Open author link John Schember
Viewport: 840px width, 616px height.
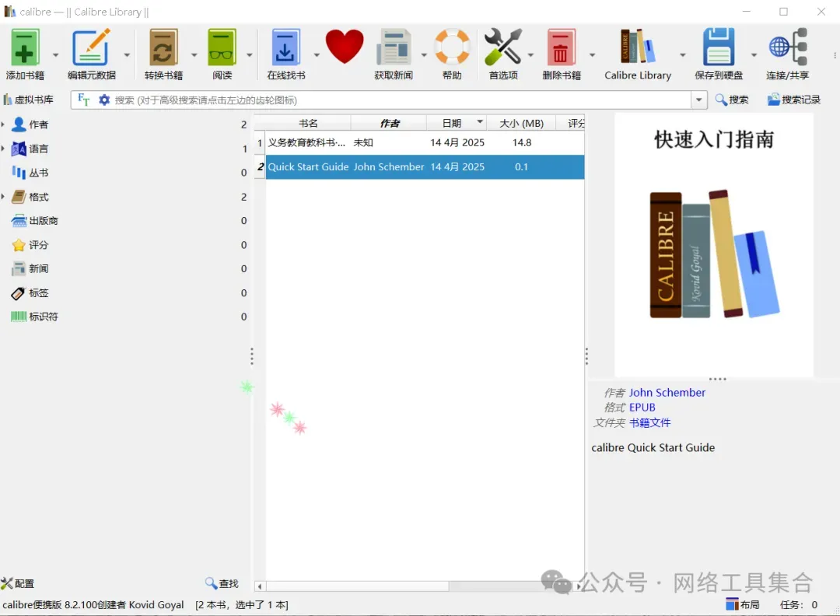tap(667, 393)
